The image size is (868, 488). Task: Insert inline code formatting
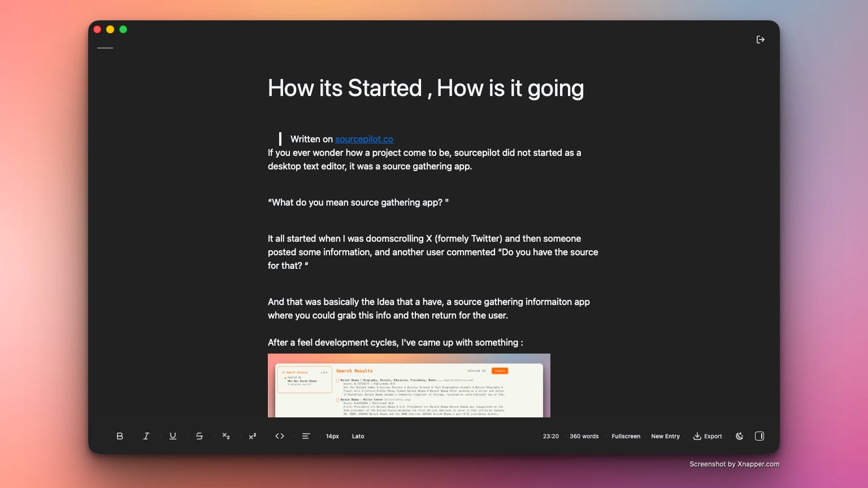(x=280, y=436)
